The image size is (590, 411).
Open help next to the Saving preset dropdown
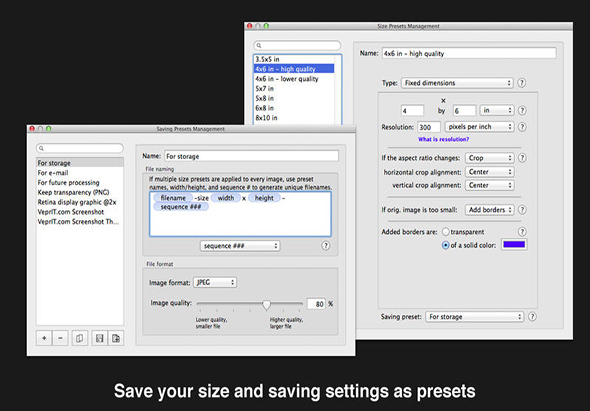coord(532,317)
